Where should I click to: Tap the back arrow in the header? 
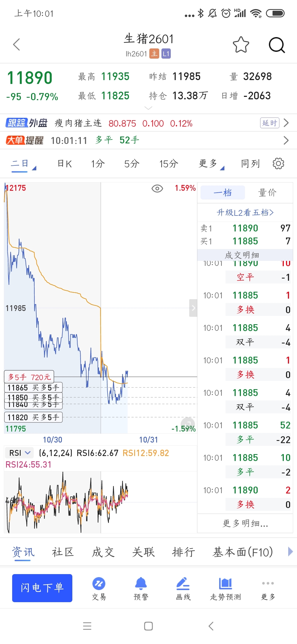(x=17, y=44)
